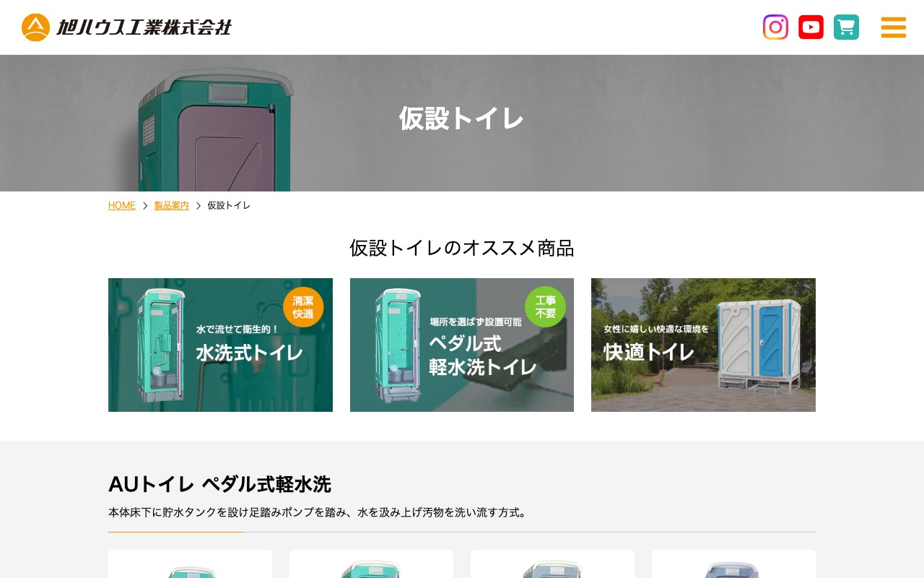924x578 pixels.
Task: Open the Instagram icon link
Action: (x=775, y=27)
